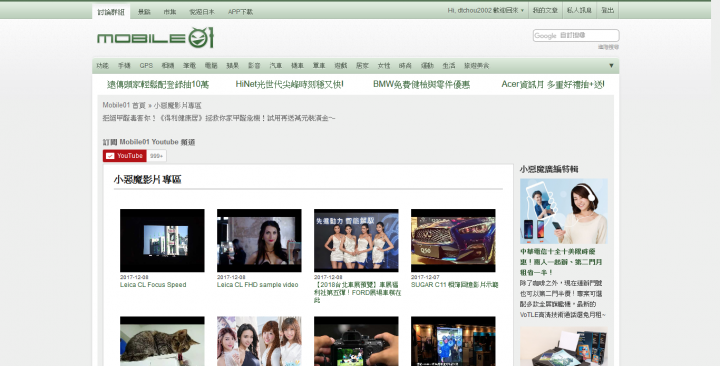Open the 旅遊美食 category

[x=476, y=66]
